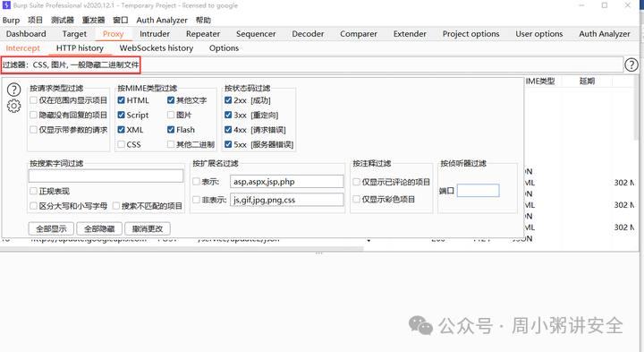Screen dimensions: 644x352
Task: Click the 延期 column header
Action: pyautogui.click(x=587, y=81)
